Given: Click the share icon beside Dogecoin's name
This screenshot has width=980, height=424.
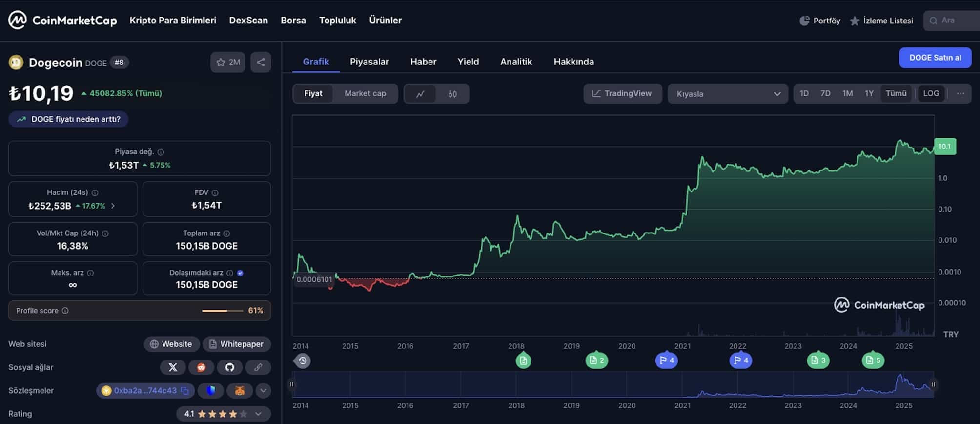Looking at the screenshot, I should pos(261,62).
